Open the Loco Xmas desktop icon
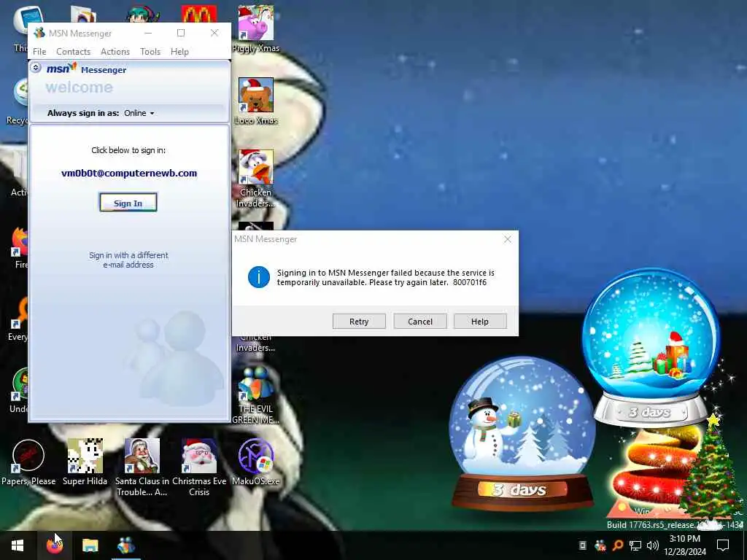 point(256,101)
